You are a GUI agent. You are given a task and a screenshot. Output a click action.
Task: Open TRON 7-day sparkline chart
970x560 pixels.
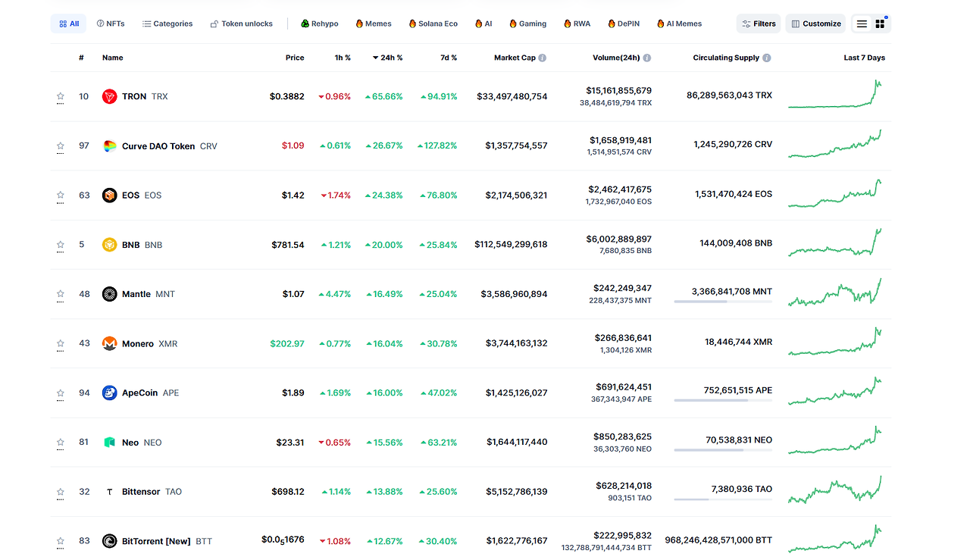pos(835,95)
